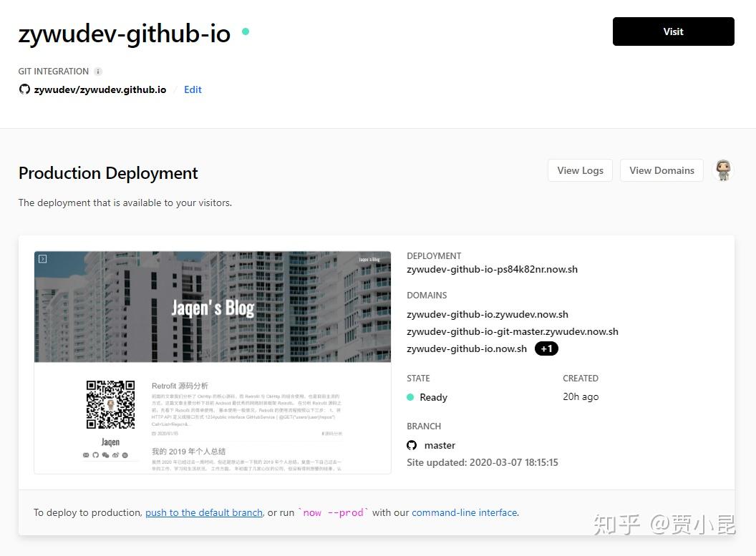Open deployment zywudev-github-io-ps84k82nr.now.sh
756x556 pixels.
(x=492, y=269)
